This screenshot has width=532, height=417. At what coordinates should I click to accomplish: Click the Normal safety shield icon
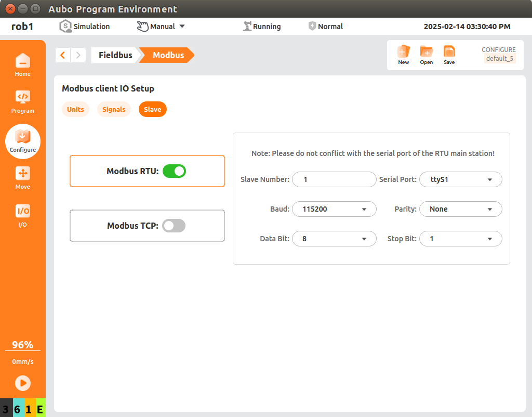coord(312,26)
